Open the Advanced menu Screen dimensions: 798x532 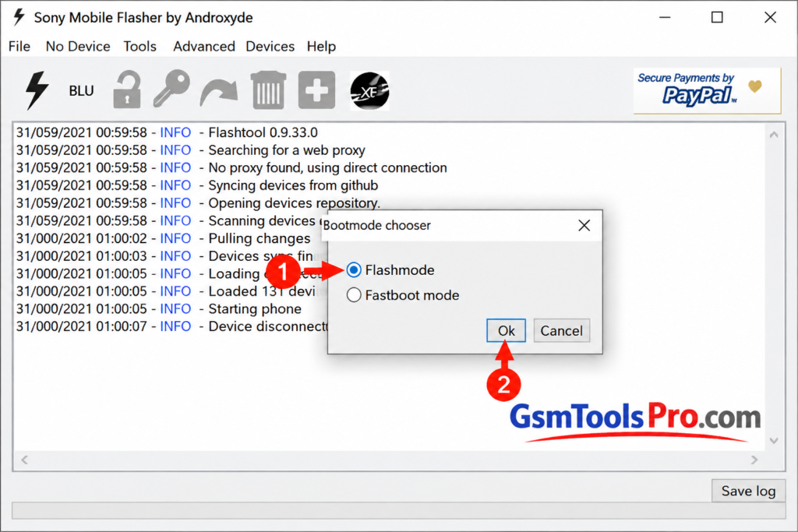tap(204, 46)
